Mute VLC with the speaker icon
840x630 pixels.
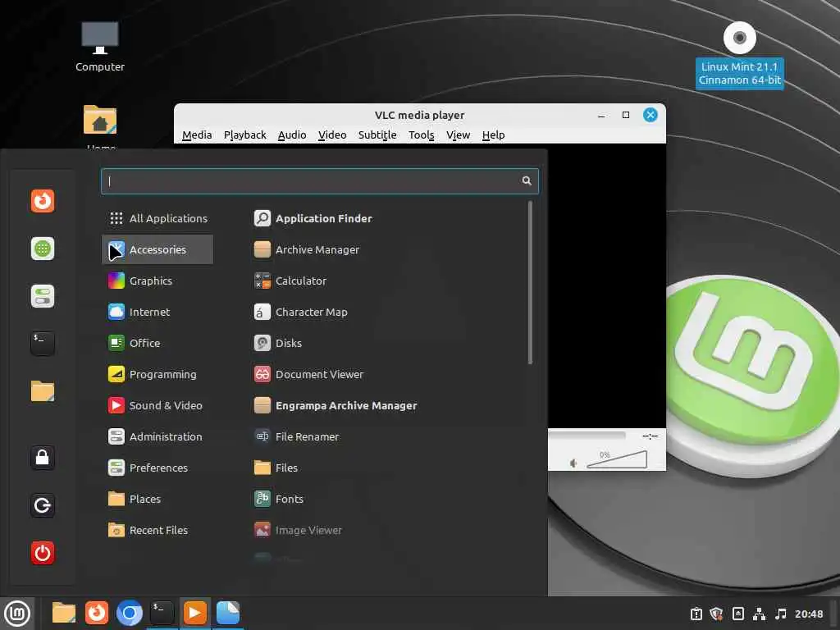[573, 463]
